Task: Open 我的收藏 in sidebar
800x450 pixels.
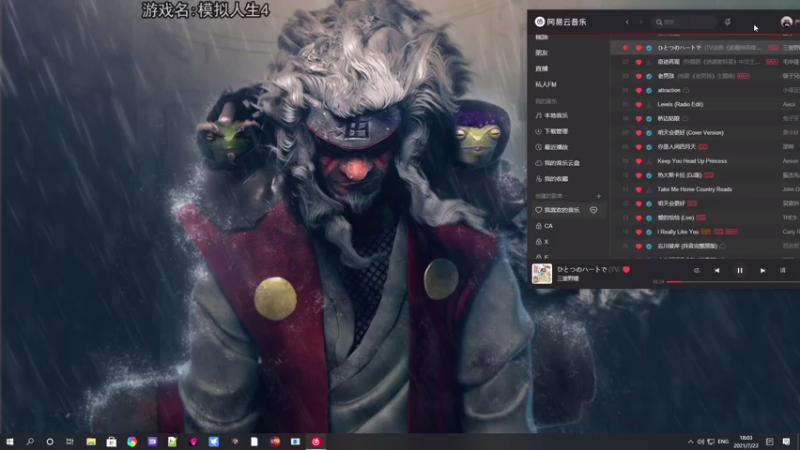Action: (552, 179)
